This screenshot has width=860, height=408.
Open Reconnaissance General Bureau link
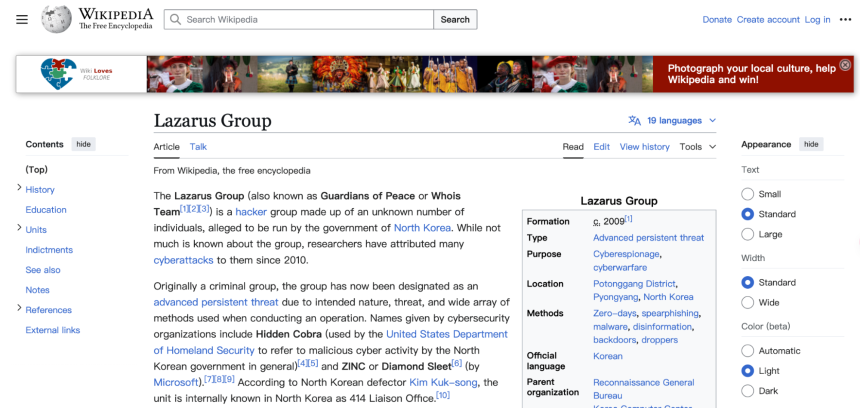[644, 389]
